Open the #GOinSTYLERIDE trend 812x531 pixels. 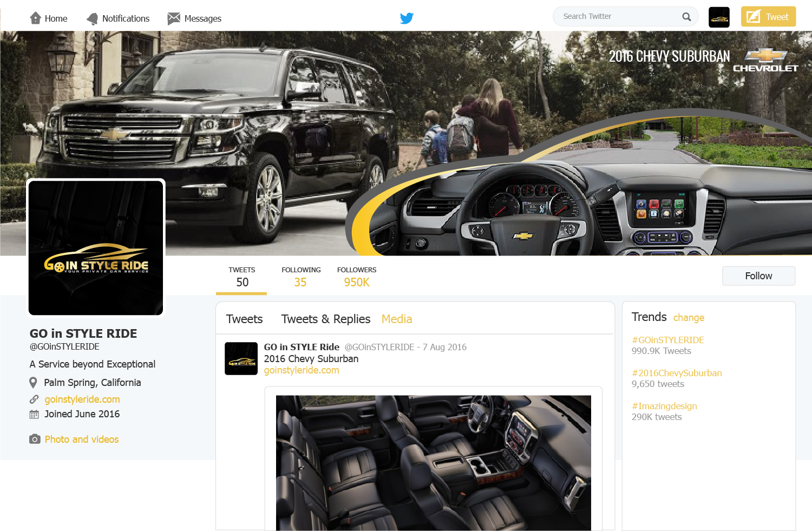668,340
